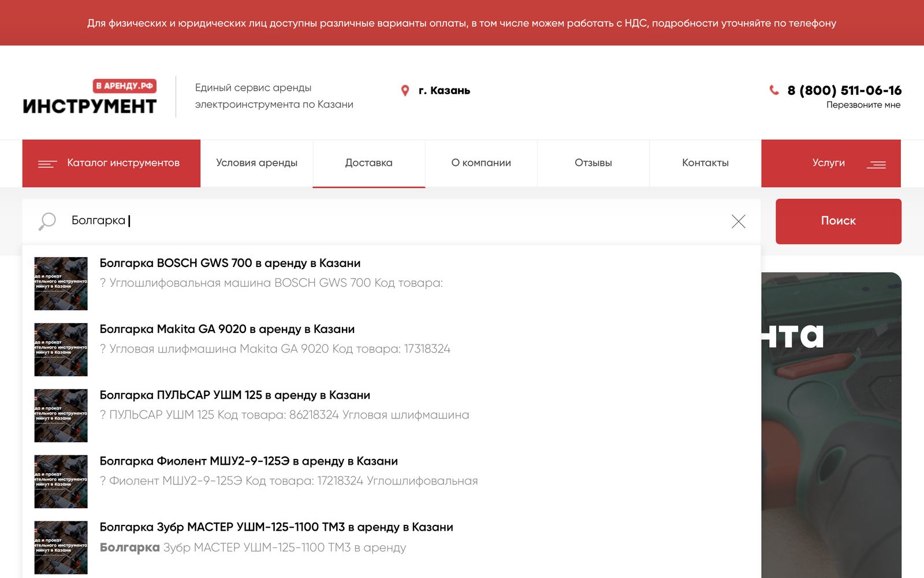Click the thumbnail for ПУЛЬСАР УШМ 125 result
This screenshot has width=924, height=578.
click(x=61, y=415)
